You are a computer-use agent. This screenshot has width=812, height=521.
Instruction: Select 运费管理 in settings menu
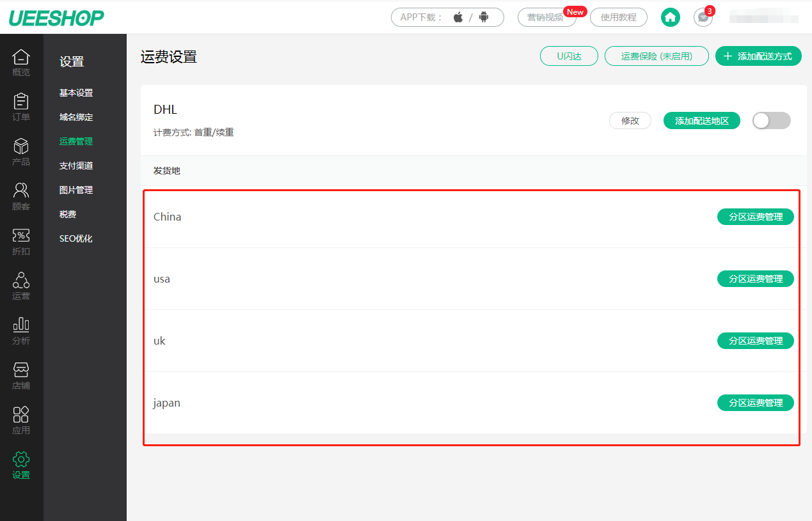tap(76, 141)
